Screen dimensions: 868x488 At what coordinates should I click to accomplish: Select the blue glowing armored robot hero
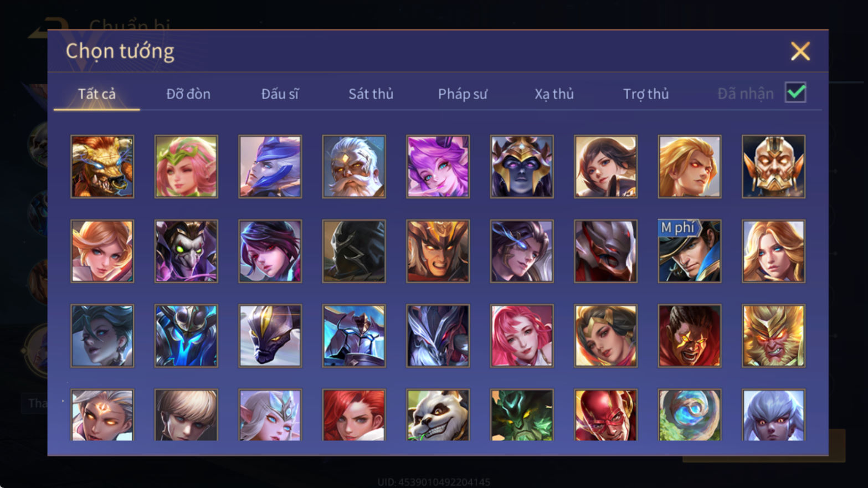click(x=186, y=336)
